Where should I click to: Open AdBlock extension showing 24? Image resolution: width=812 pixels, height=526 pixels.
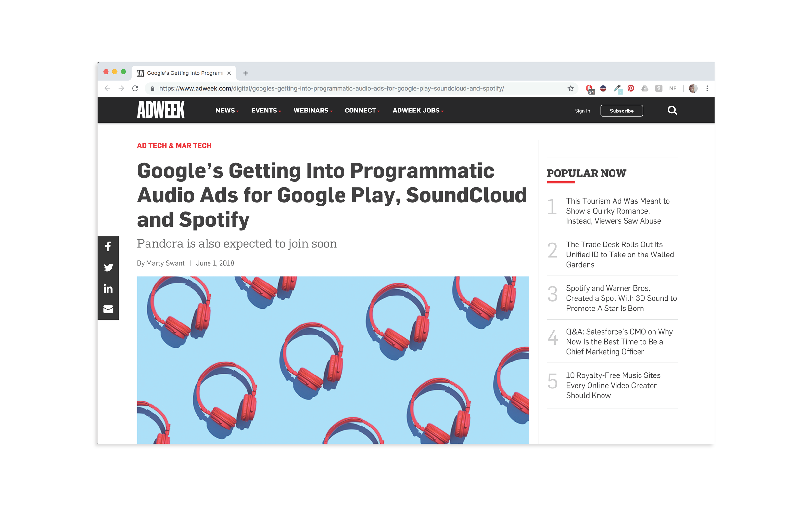[590, 89]
